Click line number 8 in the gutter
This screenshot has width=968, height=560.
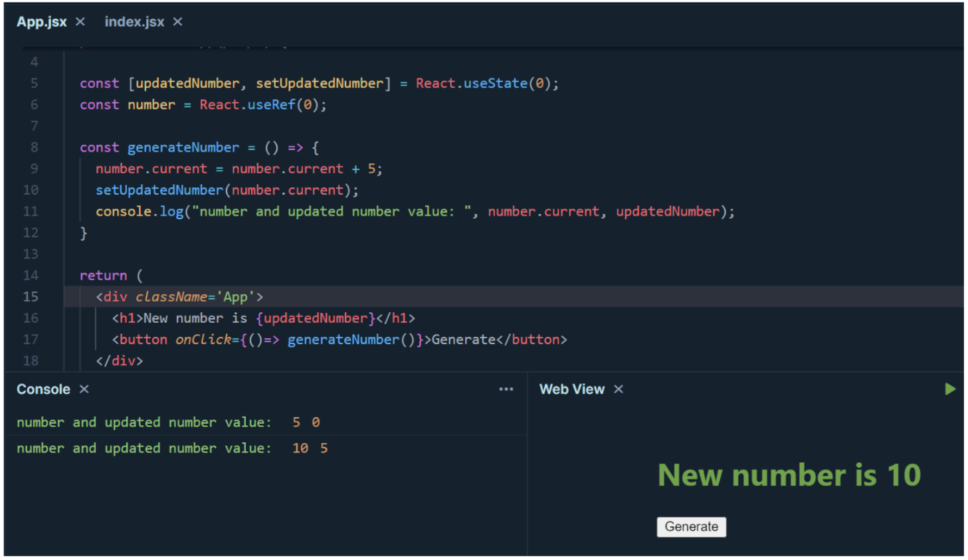tap(34, 147)
